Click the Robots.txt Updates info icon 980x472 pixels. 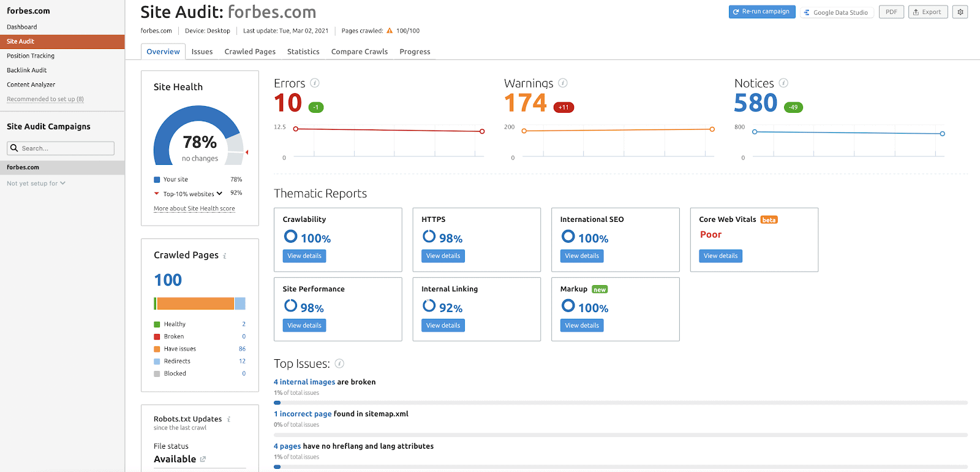pos(228,419)
